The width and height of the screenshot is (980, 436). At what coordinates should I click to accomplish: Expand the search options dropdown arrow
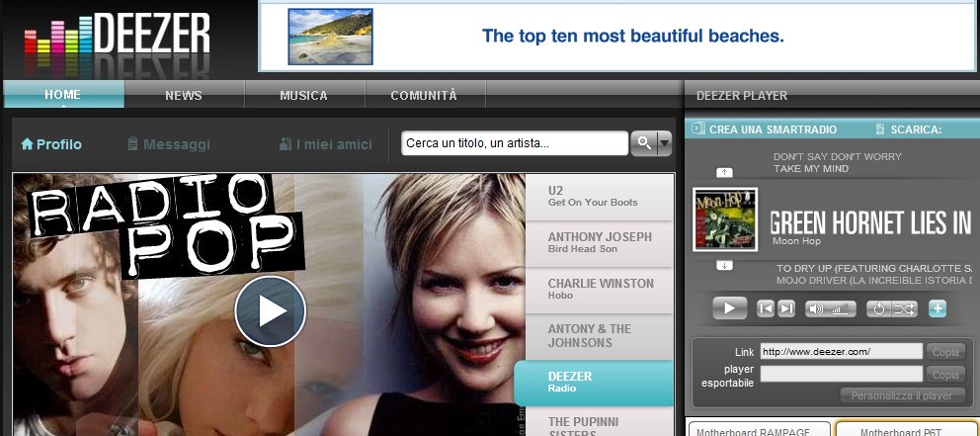pos(665,143)
